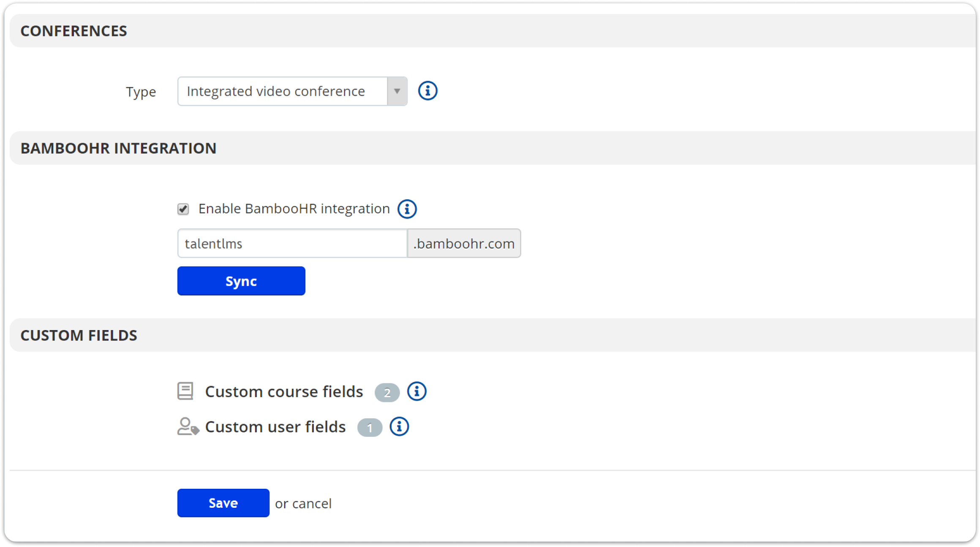Click the count badge 1 for user fields
Viewport: 980px width, 547px height.
coord(370,428)
